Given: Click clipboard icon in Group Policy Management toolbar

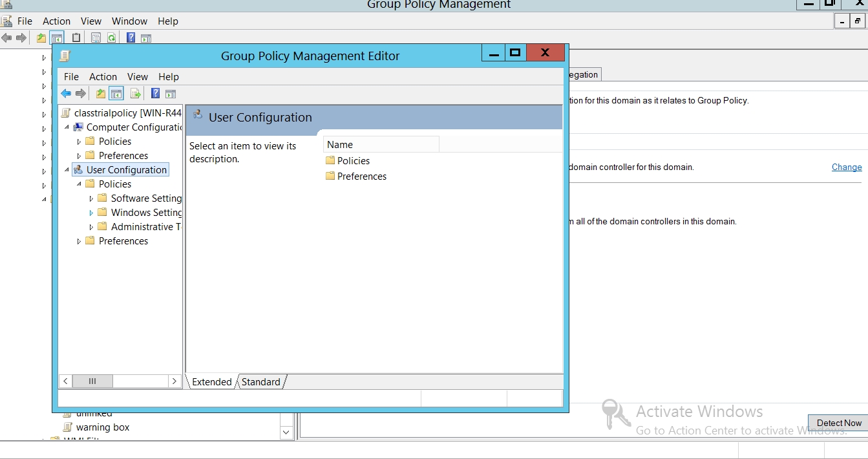Looking at the screenshot, I should point(76,38).
